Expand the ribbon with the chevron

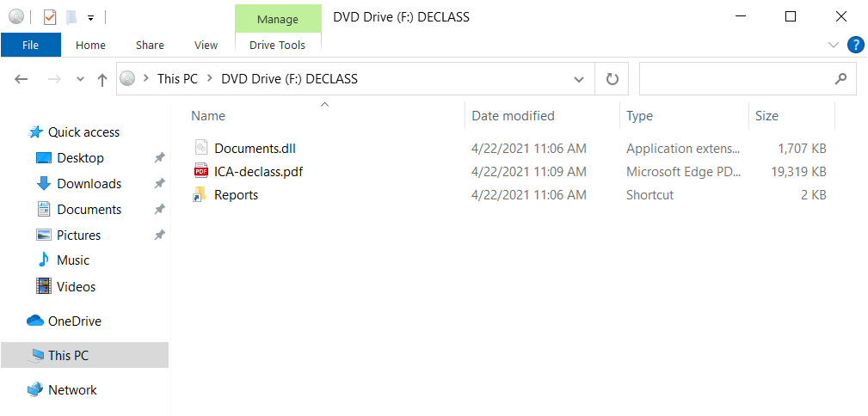pos(833,45)
